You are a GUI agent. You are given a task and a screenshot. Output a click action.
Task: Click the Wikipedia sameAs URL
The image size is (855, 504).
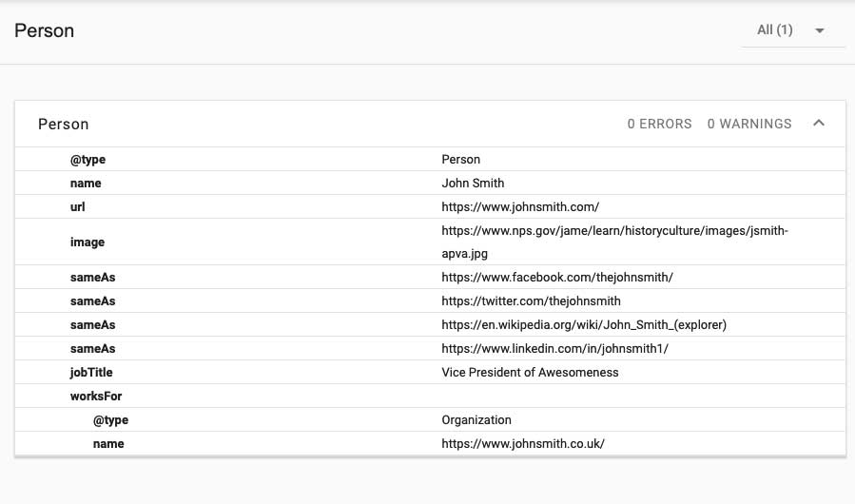coord(584,325)
